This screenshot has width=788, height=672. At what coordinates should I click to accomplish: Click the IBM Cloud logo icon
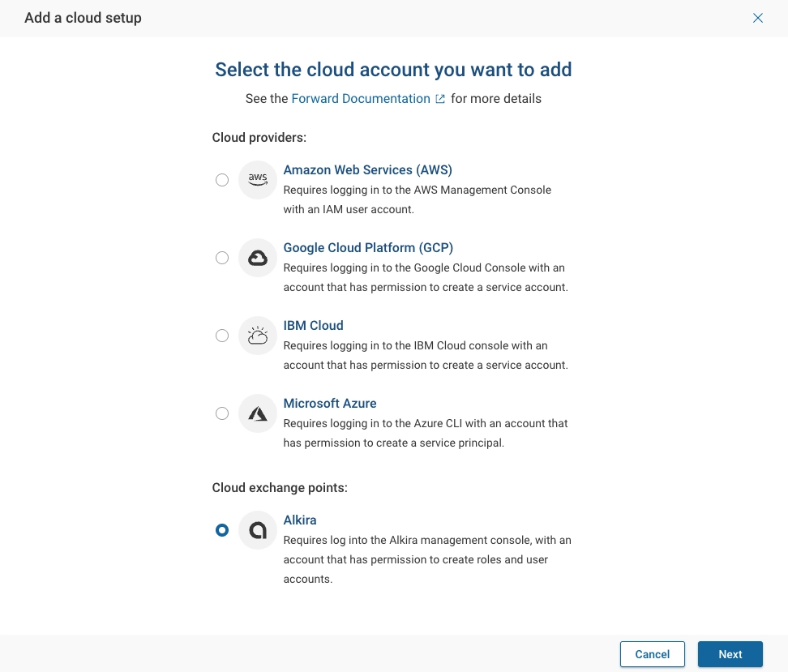click(x=257, y=336)
